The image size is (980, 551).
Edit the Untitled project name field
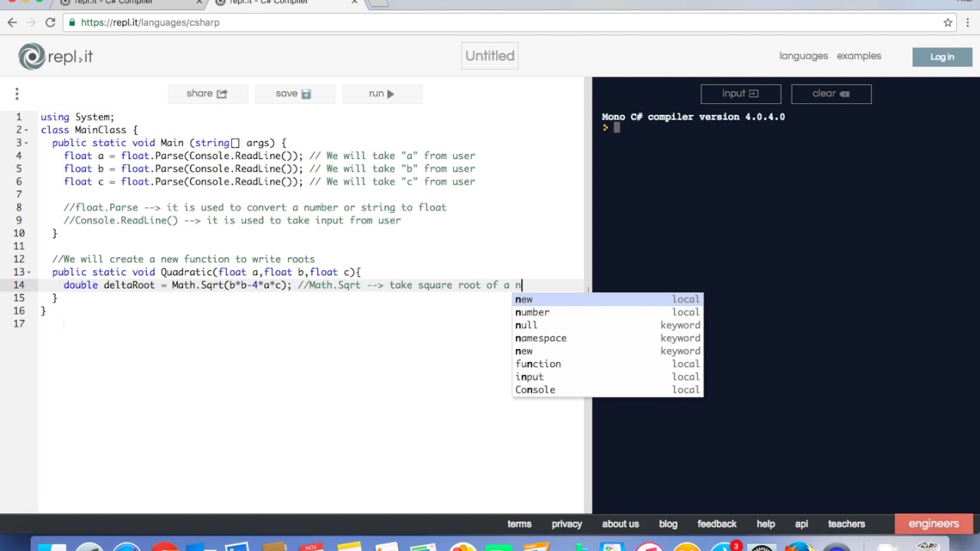490,56
